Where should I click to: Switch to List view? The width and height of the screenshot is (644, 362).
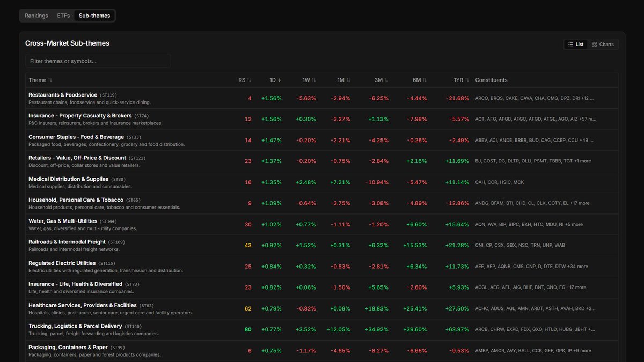[576, 45]
